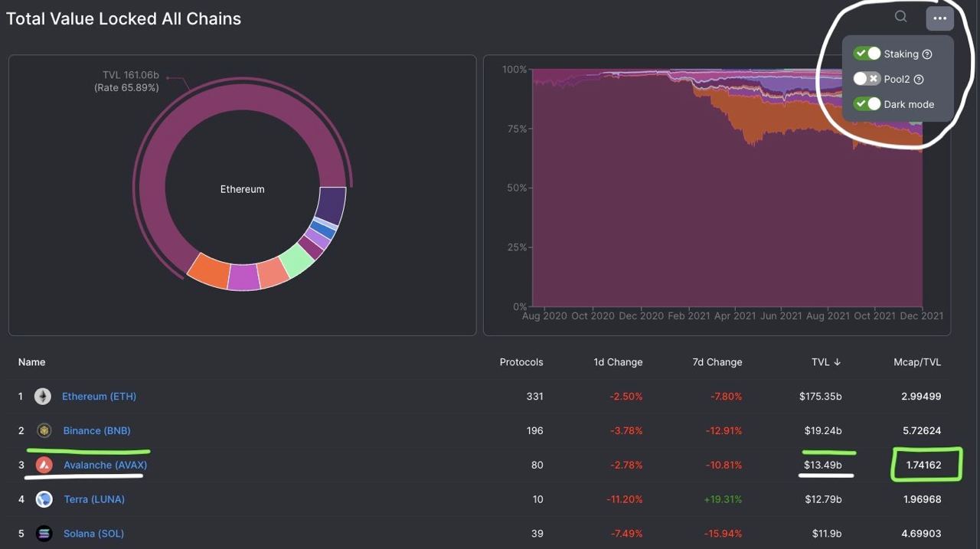Click Terra's TVL value $12.79b
980x549 pixels.
(x=823, y=499)
